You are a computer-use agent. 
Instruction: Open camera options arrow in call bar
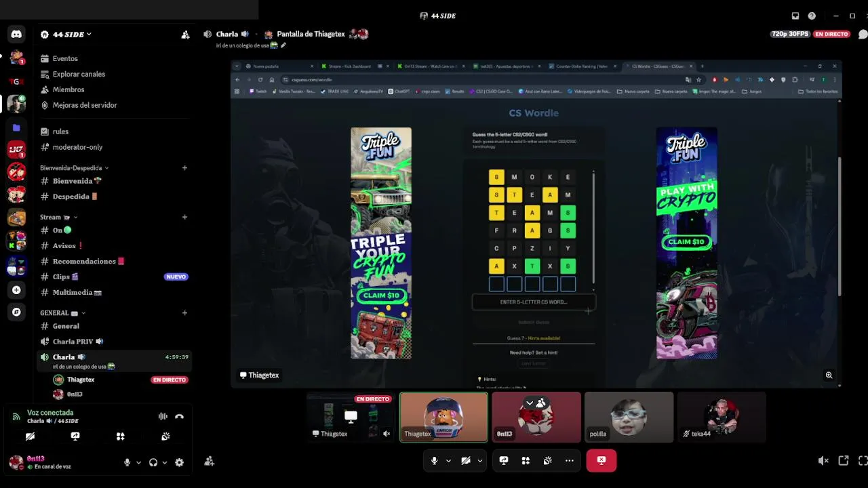click(479, 461)
